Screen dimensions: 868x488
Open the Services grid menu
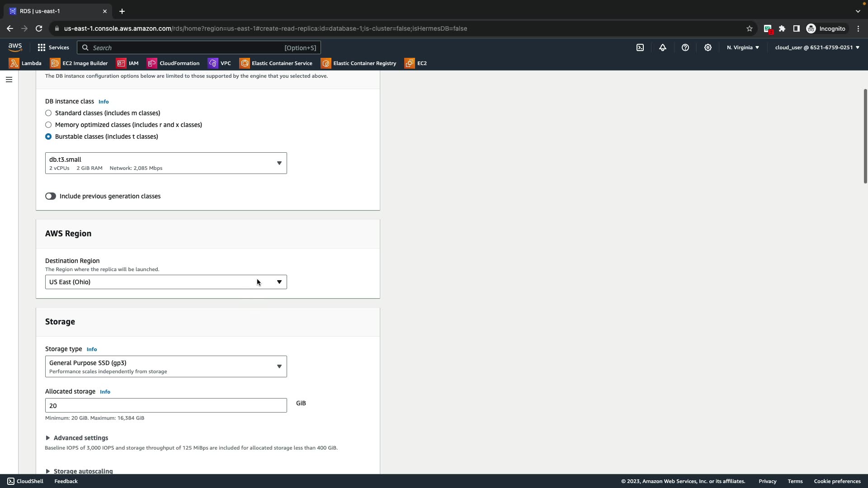[x=53, y=47]
